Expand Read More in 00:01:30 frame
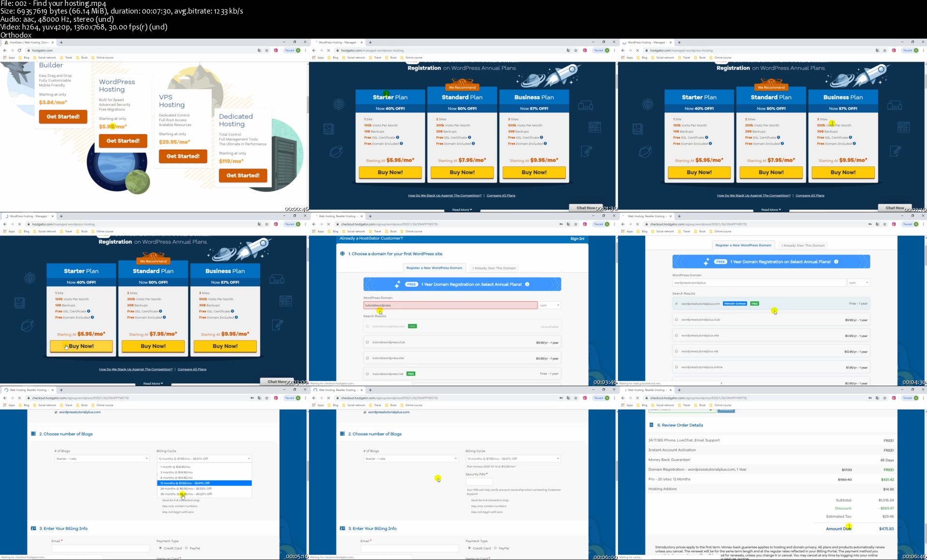This screenshot has height=560, width=927. point(462,210)
